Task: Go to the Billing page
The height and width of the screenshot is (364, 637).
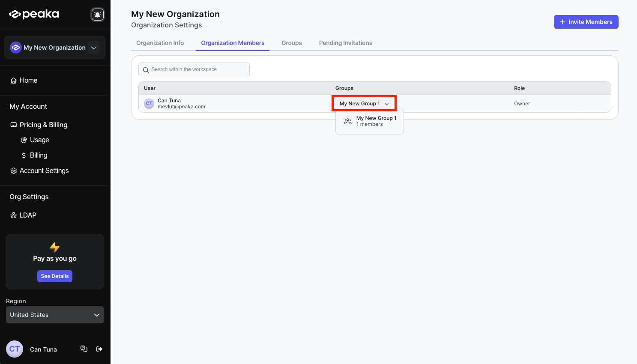Action: click(x=38, y=155)
